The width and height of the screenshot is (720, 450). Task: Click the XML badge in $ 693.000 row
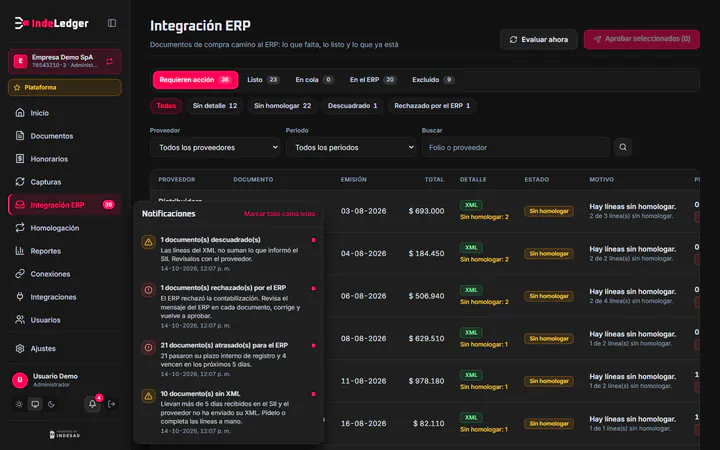[x=471, y=205]
